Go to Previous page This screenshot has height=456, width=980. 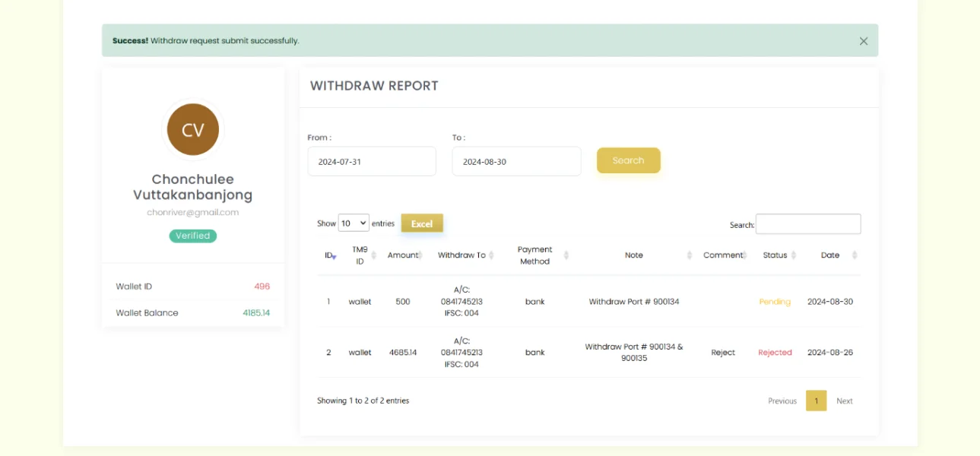click(x=782, y=401)
